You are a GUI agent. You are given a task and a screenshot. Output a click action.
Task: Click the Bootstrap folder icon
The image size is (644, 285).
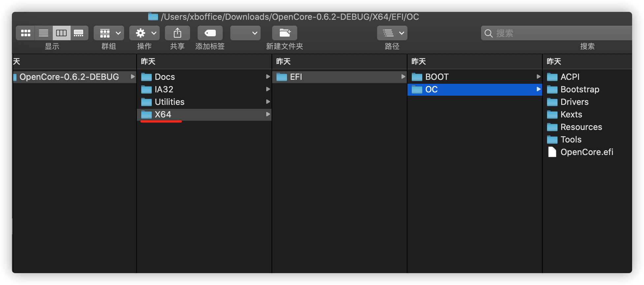(552, 90)
